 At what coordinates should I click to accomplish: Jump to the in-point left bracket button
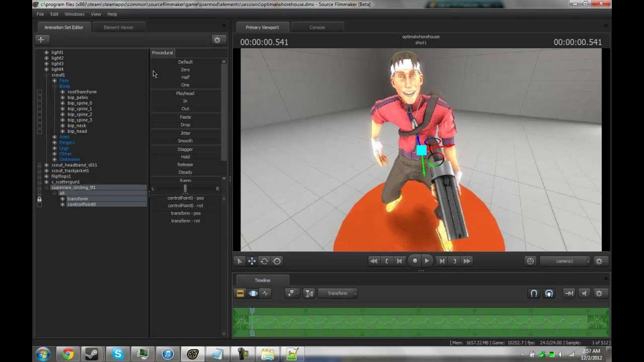[x=386, y=261]
